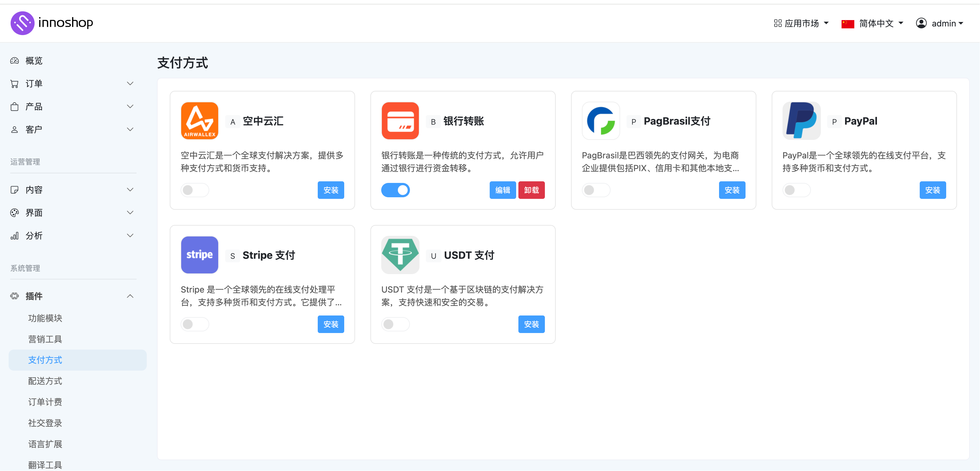Image resolution: width=980 pixels, height=471 pixels.
Task: Click the PayPal logo icon
Action: [801, 121]
